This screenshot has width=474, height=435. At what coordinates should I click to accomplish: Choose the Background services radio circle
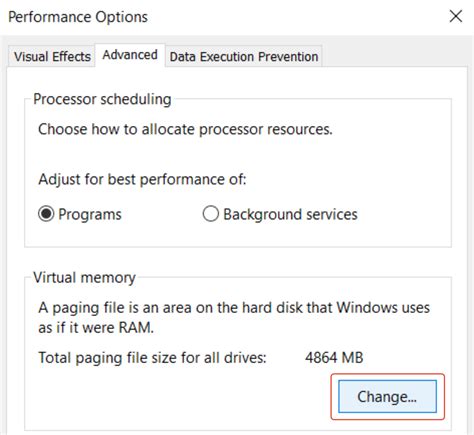click(x=211, y=214)
